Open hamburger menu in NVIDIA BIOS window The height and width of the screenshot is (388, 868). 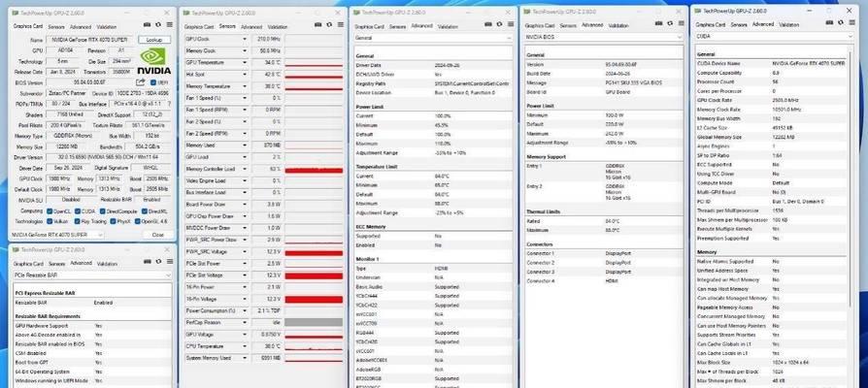(682, 24)
